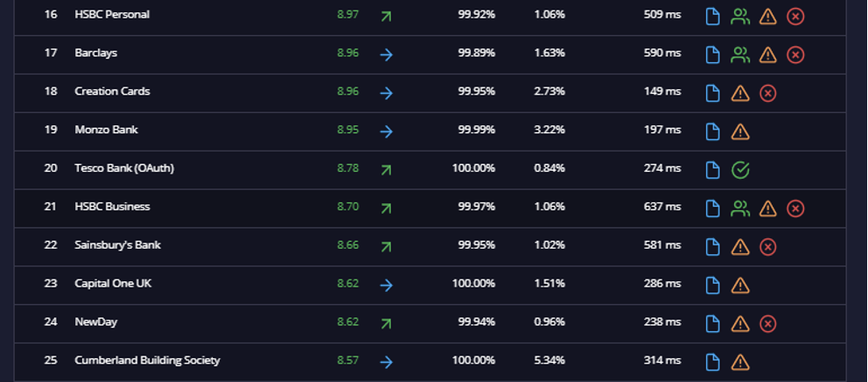Click the warning icon for Capital One UK
868x382 pixels.
click(740, 286)
